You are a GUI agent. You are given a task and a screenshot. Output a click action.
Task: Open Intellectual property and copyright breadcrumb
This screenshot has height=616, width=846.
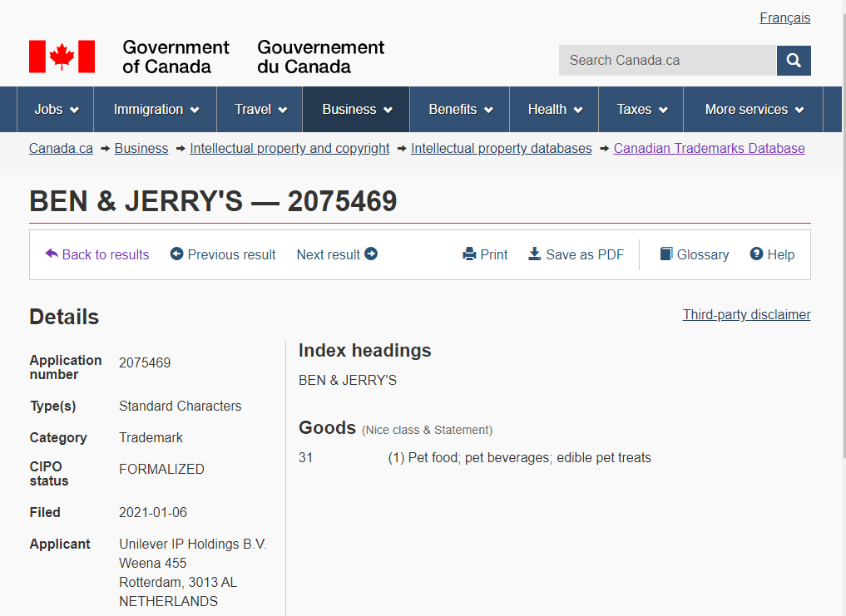(x=289, y=148)
